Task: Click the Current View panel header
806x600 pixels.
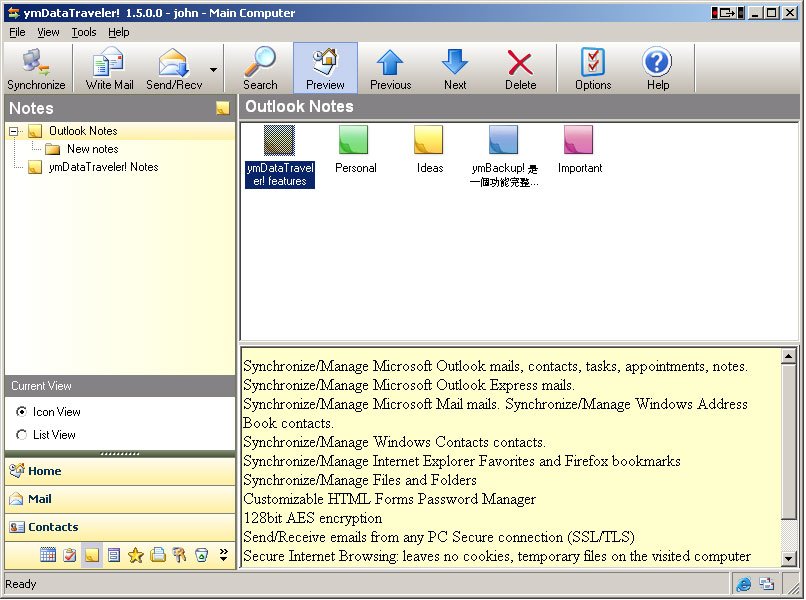Action: tap(120, 386)
